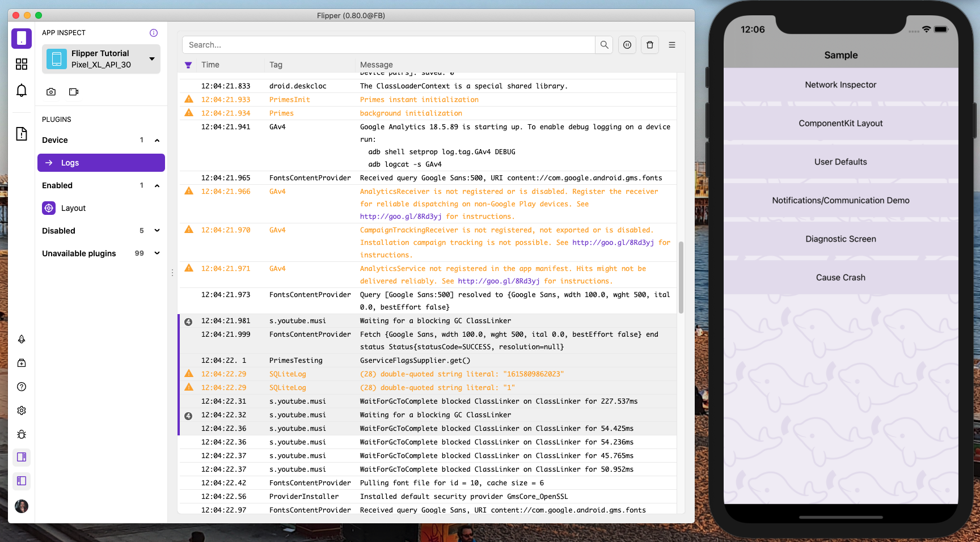The height and width of the screenshot is (542, 980).
Task: Tap Notifications/Communication Demo in simulator
Action: point(840,201)
